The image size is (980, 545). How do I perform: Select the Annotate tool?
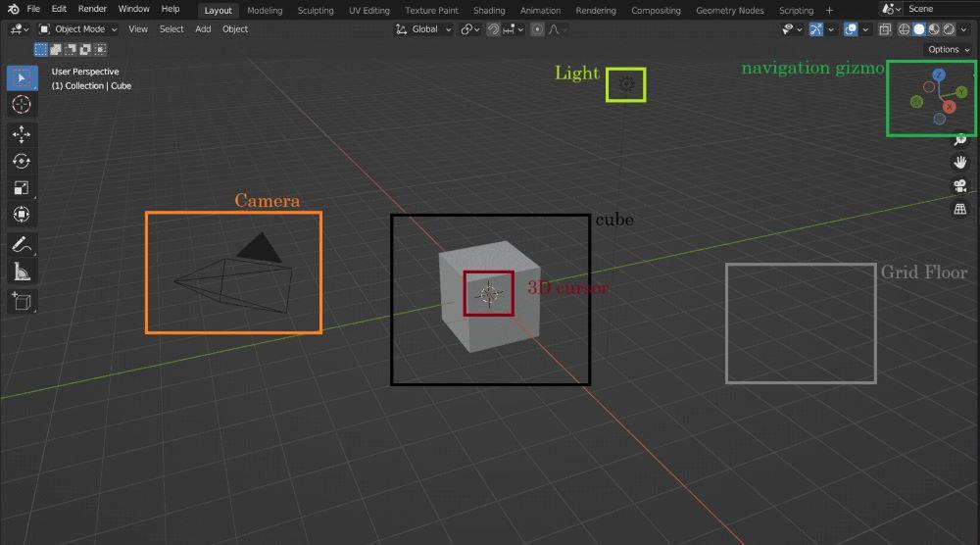coord(22,244)
